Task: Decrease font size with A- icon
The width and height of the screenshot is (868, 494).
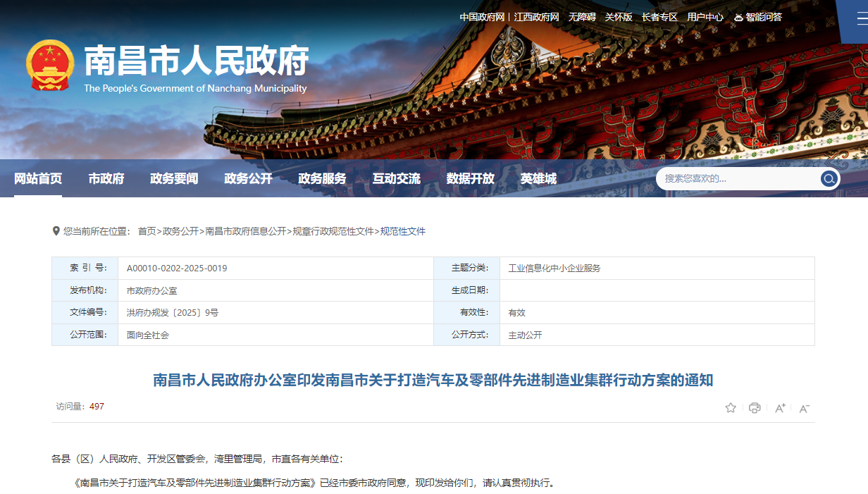Action: pyautogui.click(x=804, y=407)
